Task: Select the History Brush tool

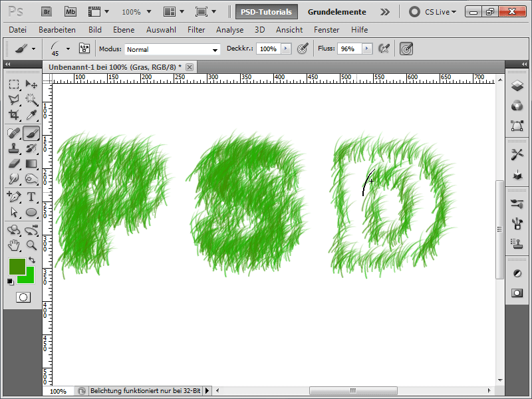Action: click(31, 148)
